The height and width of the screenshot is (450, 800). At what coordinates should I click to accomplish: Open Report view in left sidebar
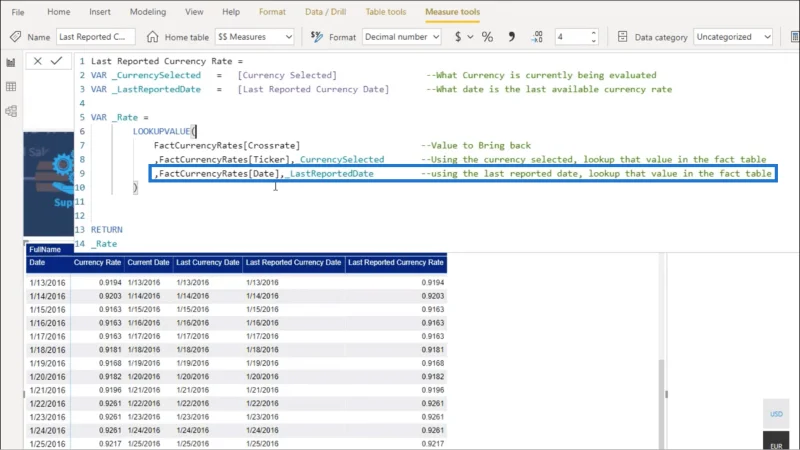[11, 63]
